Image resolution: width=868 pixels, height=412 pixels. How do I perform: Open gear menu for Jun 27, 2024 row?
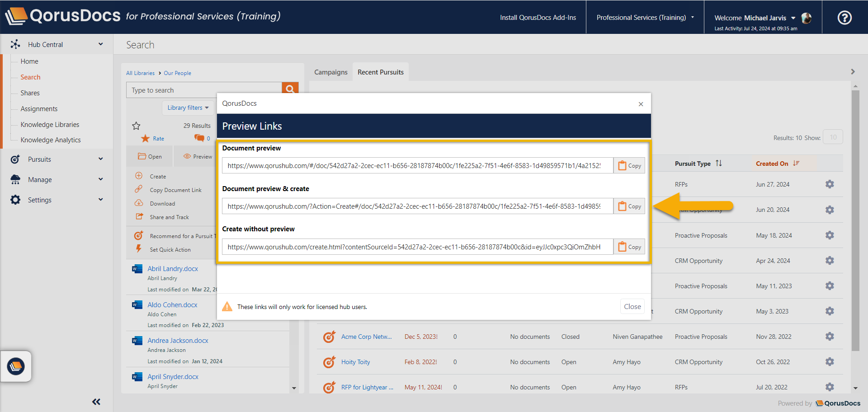click(830, 184)
